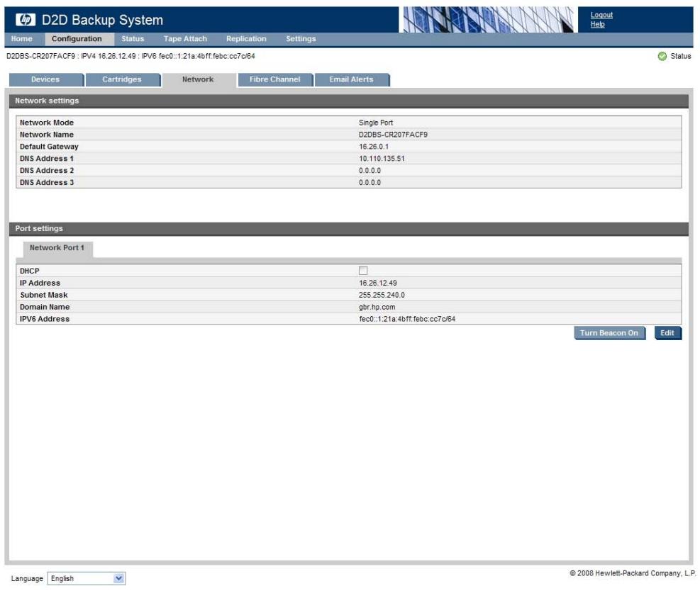Click the Subnet Mask label
This screenshot has width=700, height=591.
[x=44, y=295]
